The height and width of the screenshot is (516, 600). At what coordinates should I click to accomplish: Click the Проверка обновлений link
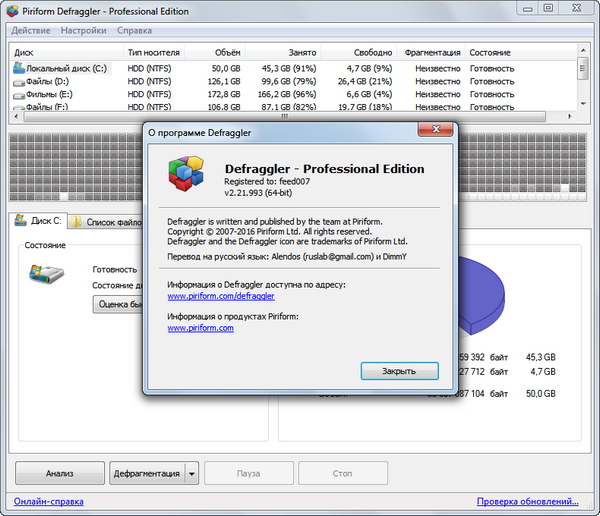tap(526, 502)
